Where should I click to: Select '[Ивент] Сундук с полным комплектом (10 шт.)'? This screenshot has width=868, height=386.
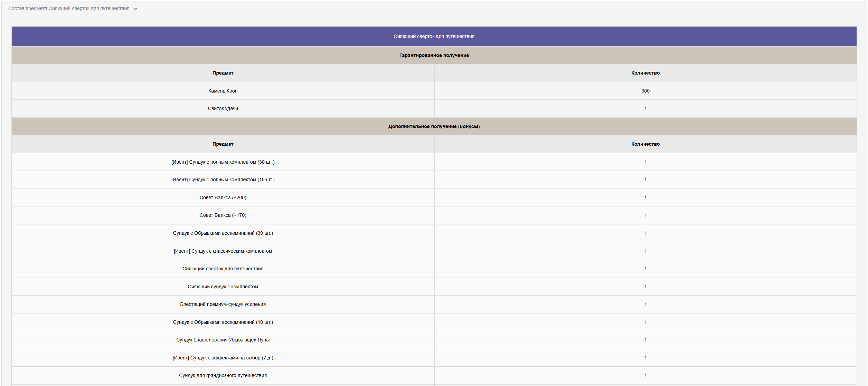[x=223, y=180]
